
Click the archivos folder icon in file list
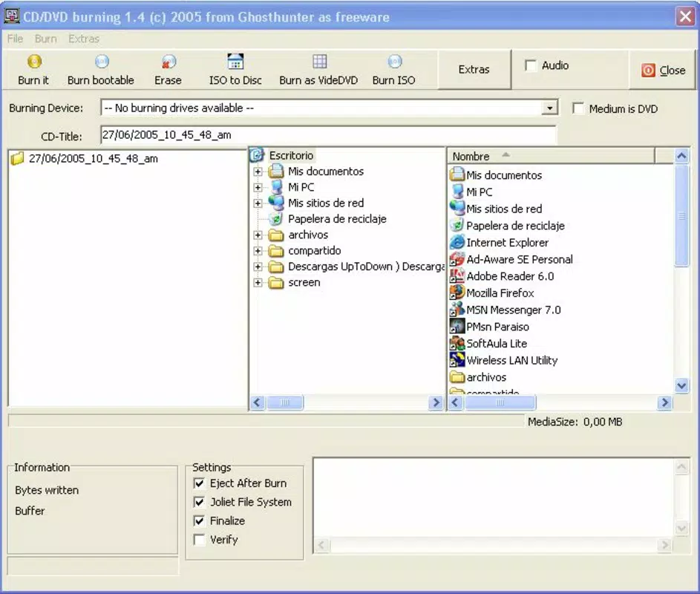457,377
